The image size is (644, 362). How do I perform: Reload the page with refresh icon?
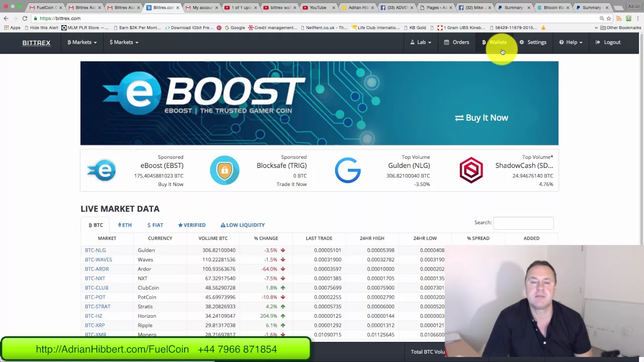[x=25, y=18]
